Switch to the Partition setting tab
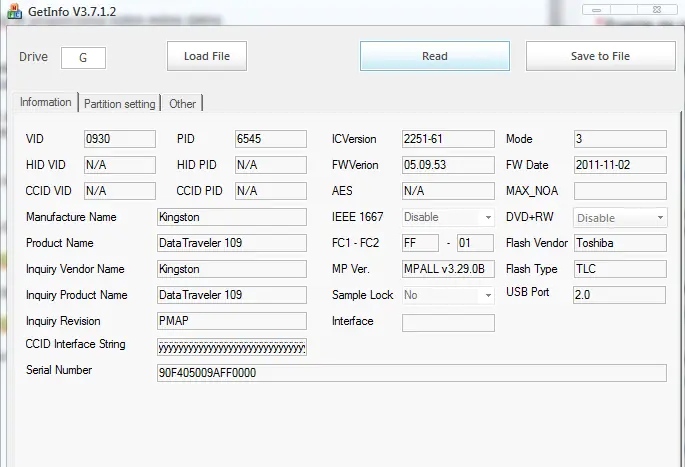This screenshot has width=685, height=467. click(x=120, y=104)
